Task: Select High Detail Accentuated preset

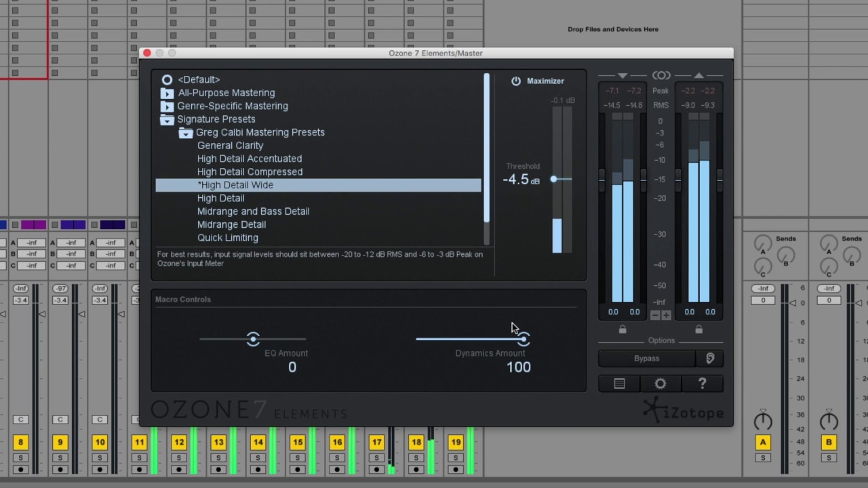Action: (x=250, y=159)
